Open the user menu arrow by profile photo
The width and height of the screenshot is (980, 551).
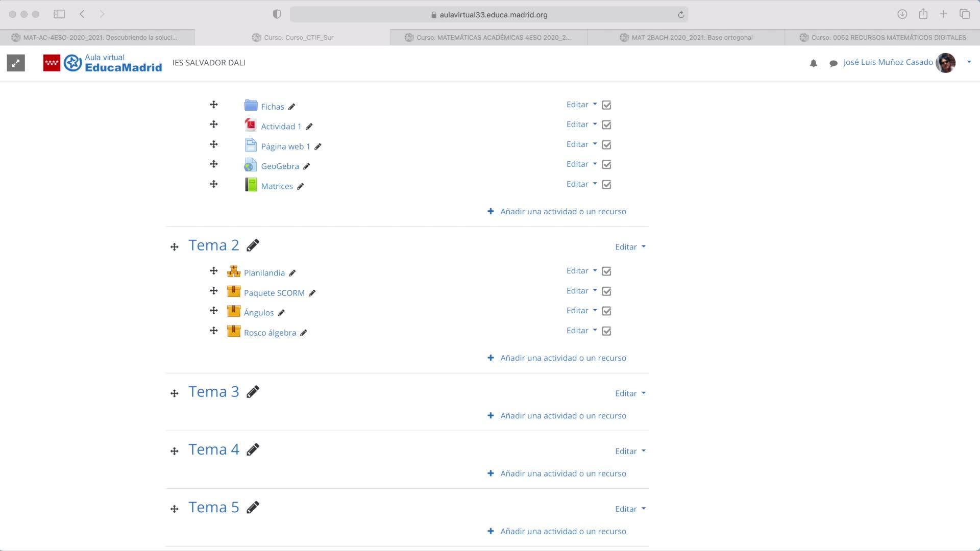pos(969,62)
